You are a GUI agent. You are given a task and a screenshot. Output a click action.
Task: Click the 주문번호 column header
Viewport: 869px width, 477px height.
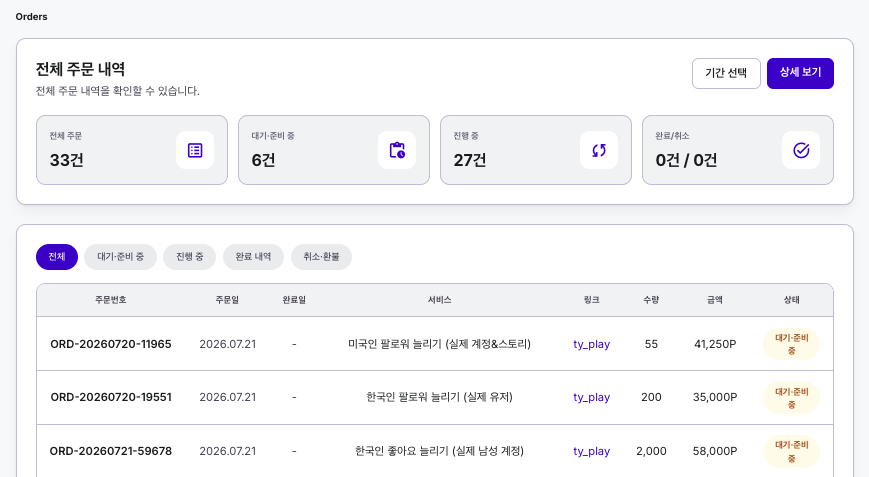[x=111, y=300]
